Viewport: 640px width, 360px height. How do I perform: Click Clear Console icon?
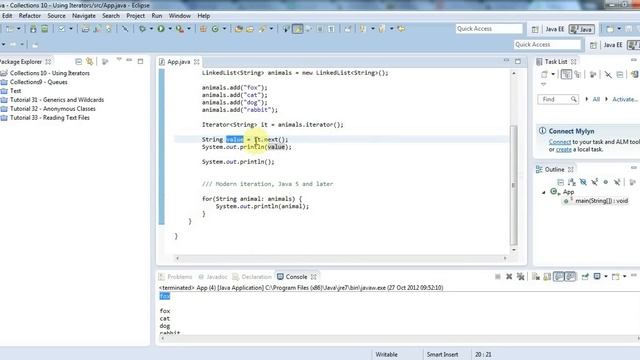pyautogui.click(x=536, y=277)
